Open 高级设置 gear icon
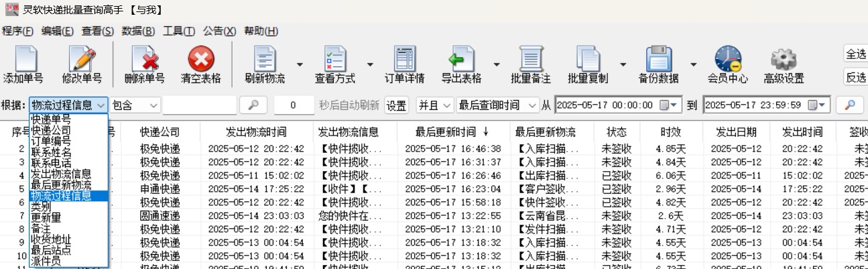The width and height of the screenshot is (868, 269). 784,58
